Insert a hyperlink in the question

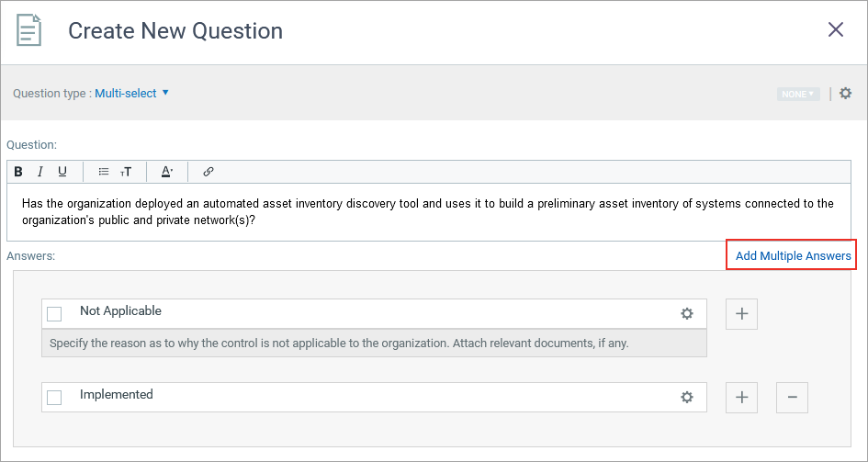pyautogui.click(x=209, y=172)
